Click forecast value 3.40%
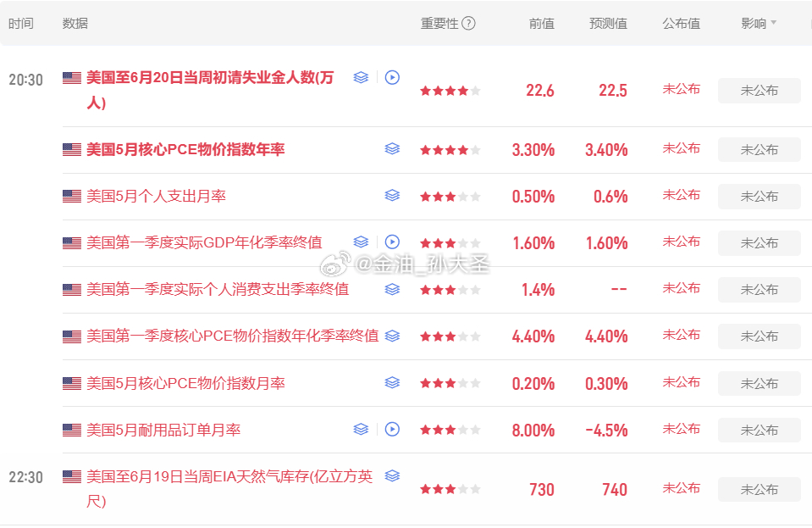Image resolution: width=812 pixels, height=528 pixels. (606, 150)
